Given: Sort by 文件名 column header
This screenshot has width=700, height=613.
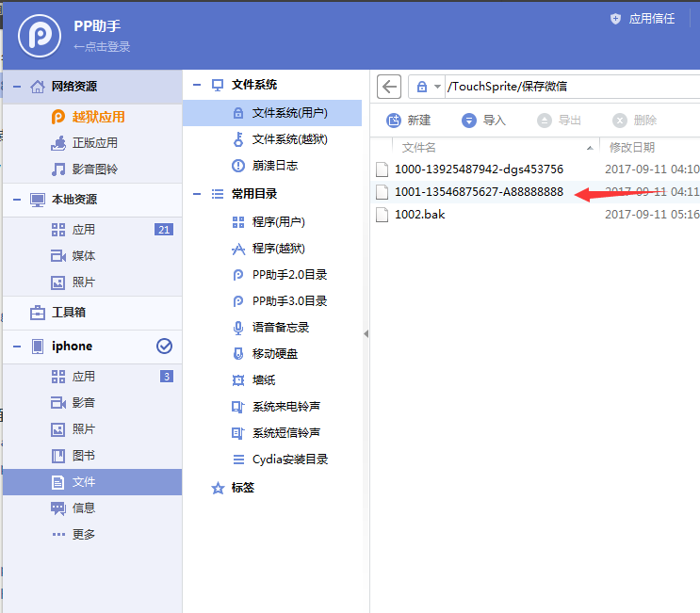Looking at the screenshot, I should point(419,148).
